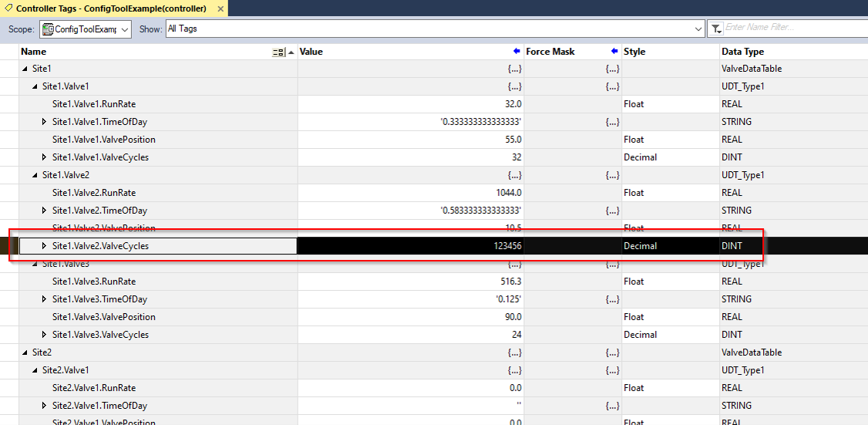Collapse the Site1.Valve2 node
The width and height of the screenshot is (868, 425).
tap(35, 175)
